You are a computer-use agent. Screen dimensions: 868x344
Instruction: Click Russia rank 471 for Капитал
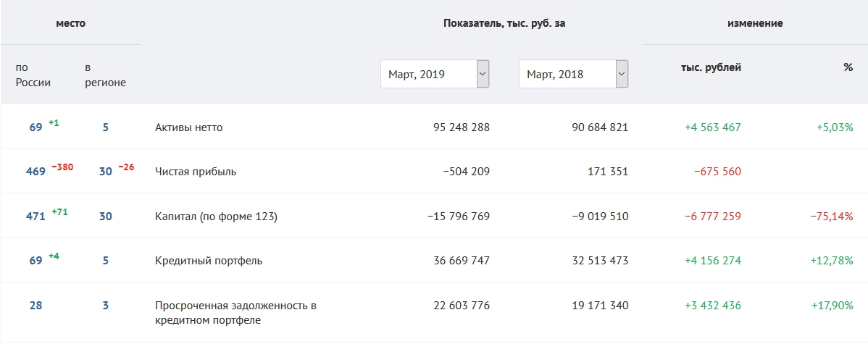36,217
